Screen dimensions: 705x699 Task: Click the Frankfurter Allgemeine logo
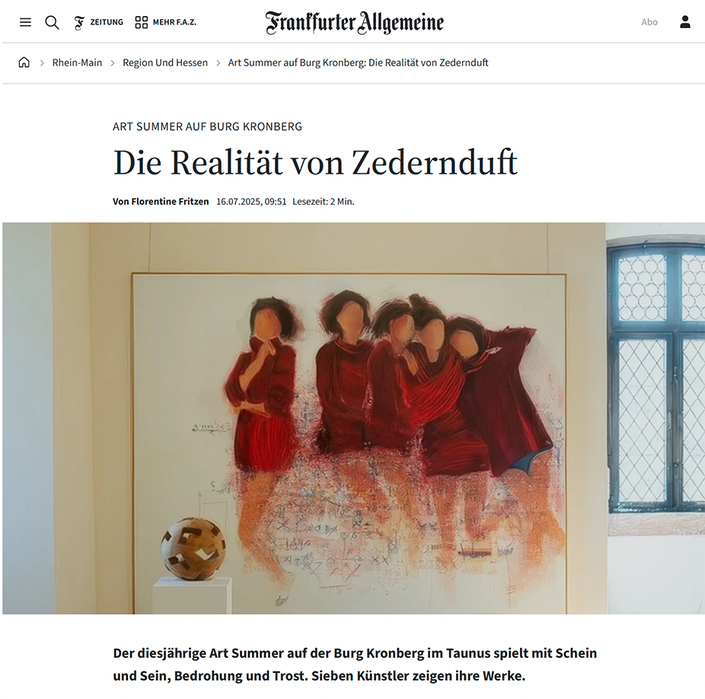click(x=354, y=22)
